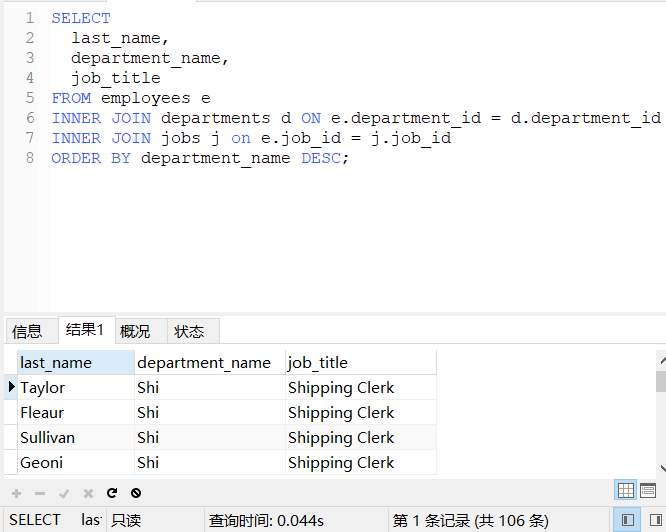Image resolution: width=666 pixels, height=532 pixels.
Task: Select the 结果1 tab
Action: point(84,330)
